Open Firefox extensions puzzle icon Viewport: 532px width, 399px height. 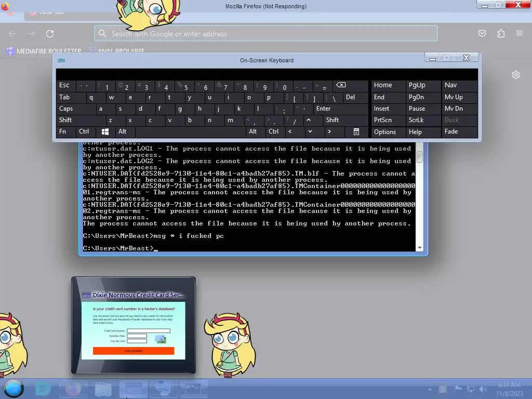501,33
